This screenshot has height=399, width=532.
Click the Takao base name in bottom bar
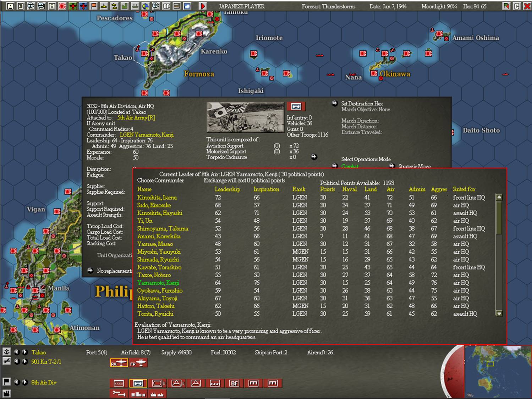39,352
